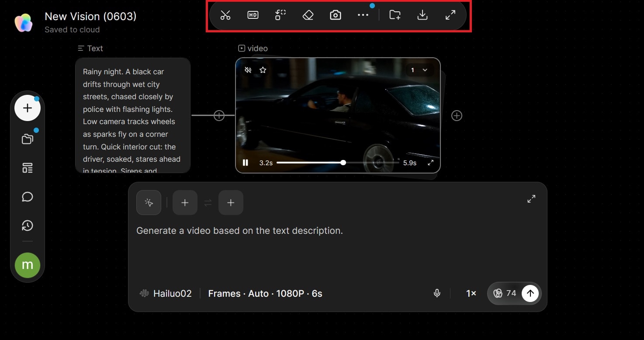Click the HD upscale icon

click(x=253, y=15)
